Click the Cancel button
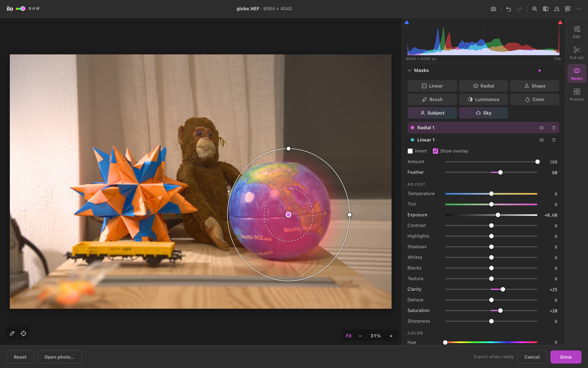Screen dimensions: 588x368 pos(532,357)
